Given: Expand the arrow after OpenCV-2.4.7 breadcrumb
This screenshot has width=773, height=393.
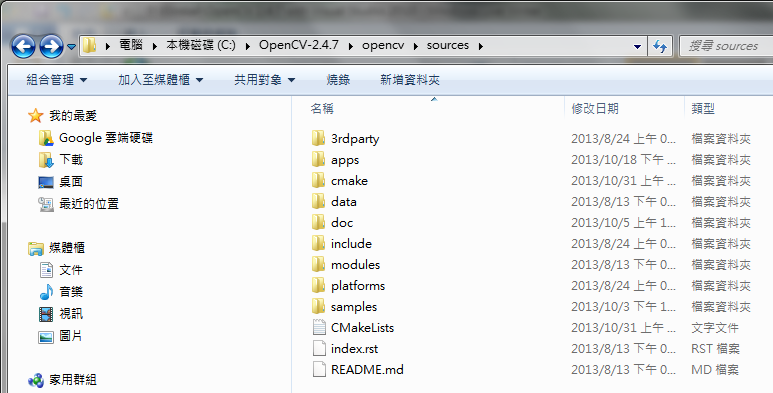Looking at the screenshot, I should (x=351, y=46).
